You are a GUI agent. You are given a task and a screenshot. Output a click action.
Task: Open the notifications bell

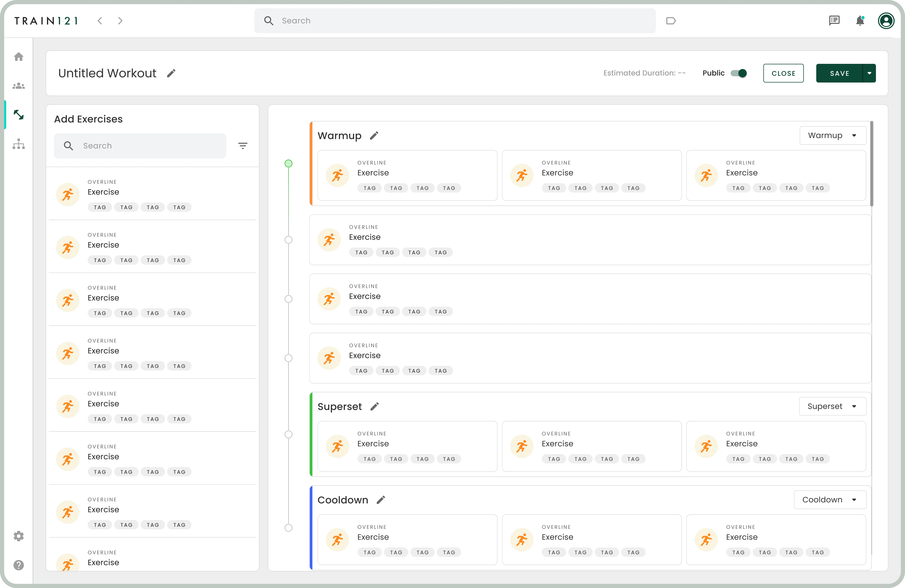860,21
